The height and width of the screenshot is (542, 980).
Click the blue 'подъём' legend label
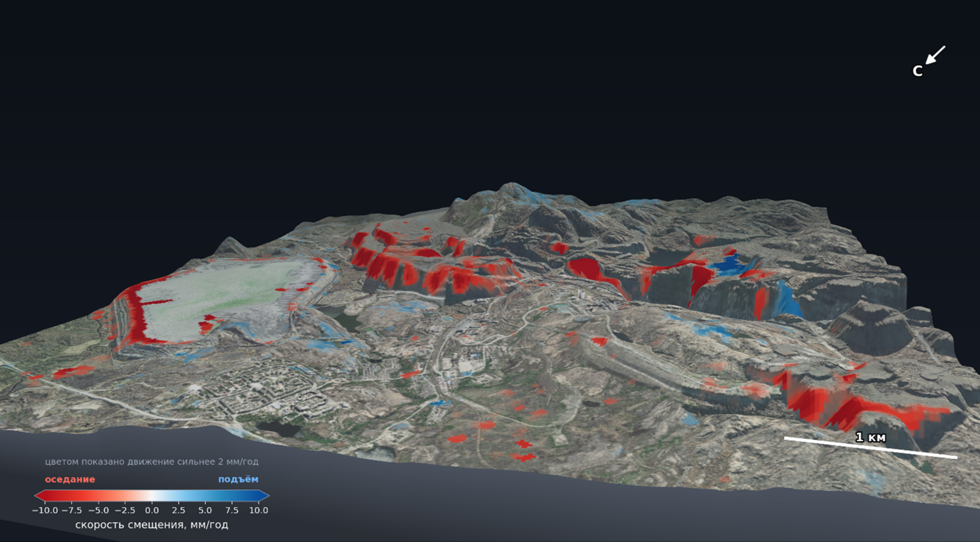click(x=238, y=479)
